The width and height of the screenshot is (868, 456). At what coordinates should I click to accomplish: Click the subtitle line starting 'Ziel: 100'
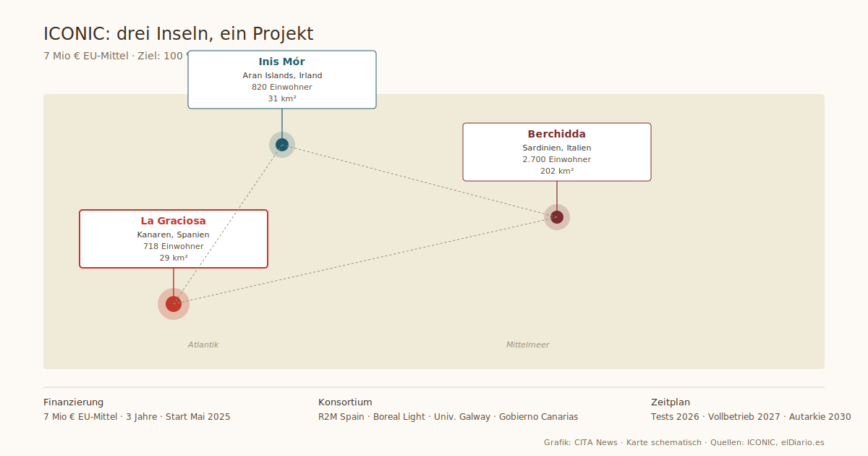point(163,56)
